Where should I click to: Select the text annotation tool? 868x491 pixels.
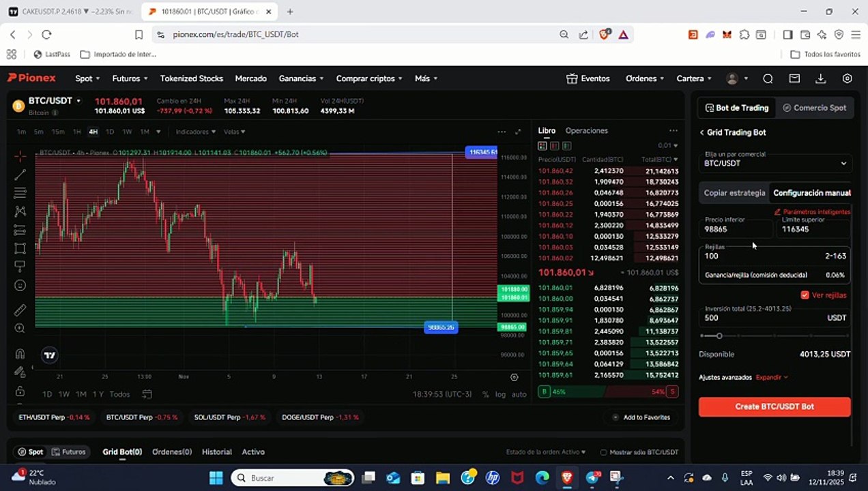(x=20, y=266)
